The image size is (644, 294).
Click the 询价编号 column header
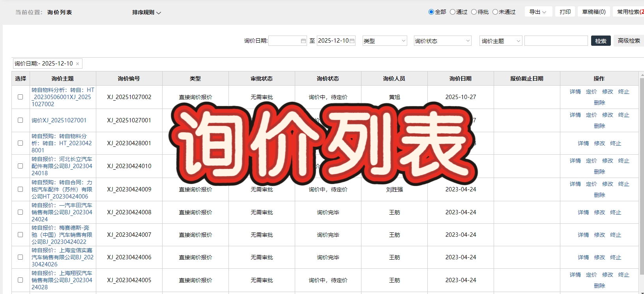pyautogui.click(x=129, y=79)
